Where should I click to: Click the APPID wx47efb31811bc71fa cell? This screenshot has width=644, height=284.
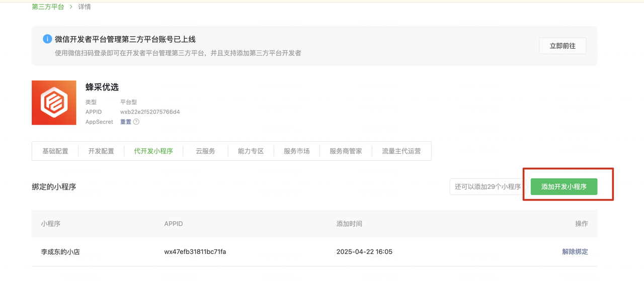pyautogui.click(x=195, y=251)
